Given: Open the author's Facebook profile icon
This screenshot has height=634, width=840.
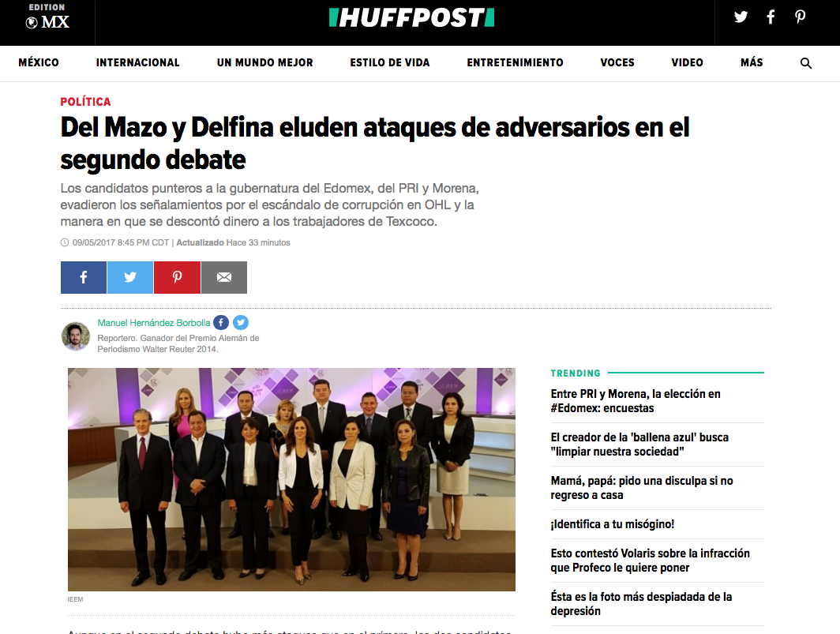Looking at the screenshot, I should point(221,323).
